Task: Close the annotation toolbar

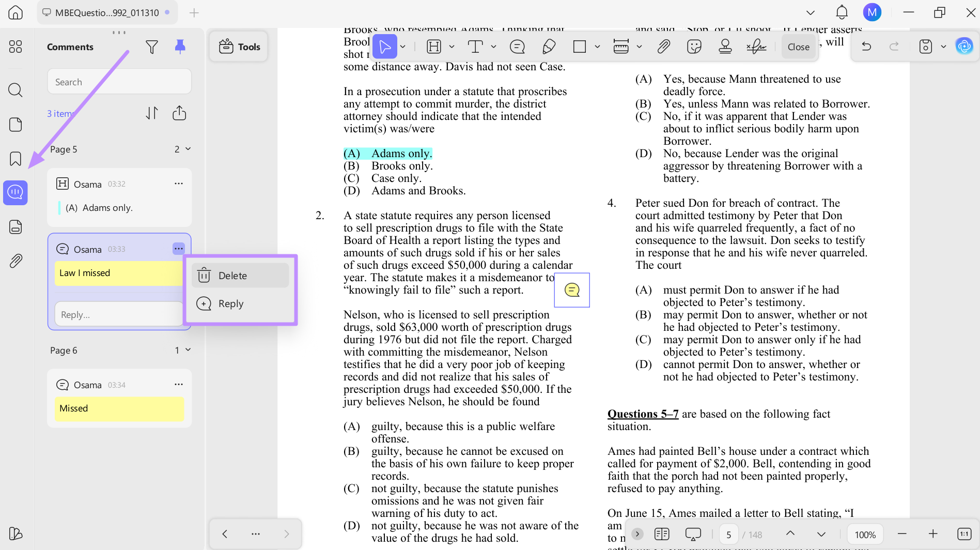Action: (798, 47)
